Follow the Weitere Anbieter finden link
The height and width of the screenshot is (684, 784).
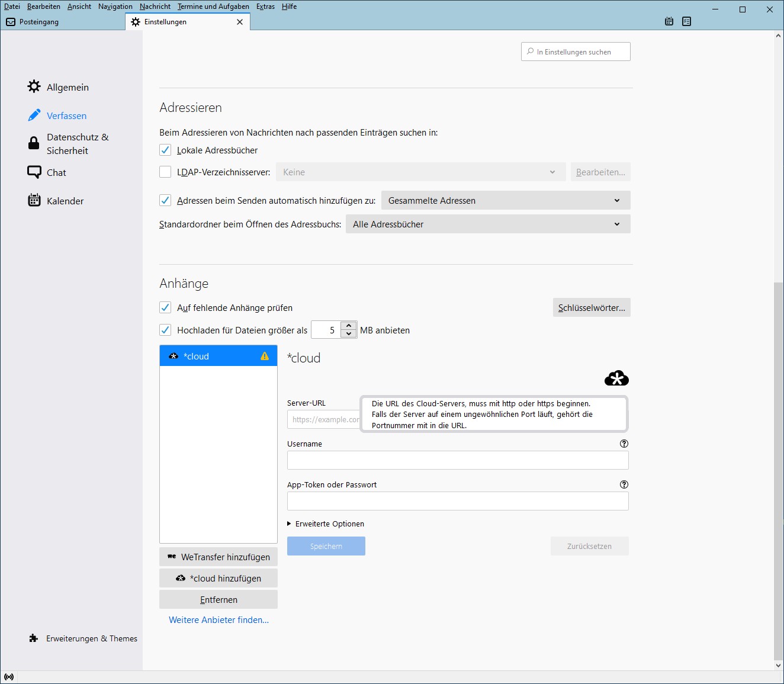coord(219,620)
